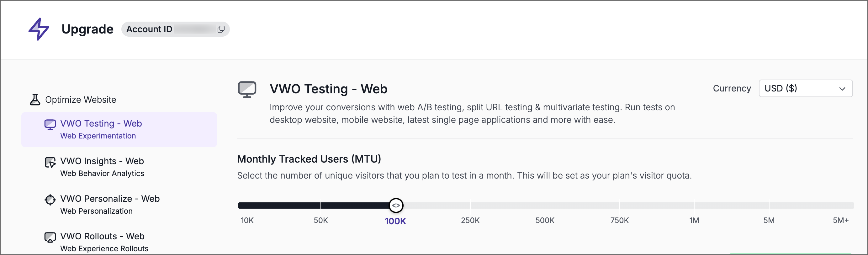Click the flask icon beside Optimize Website
Image resolution: width=868 pixels, height=255 pixels.
[35, 99]
